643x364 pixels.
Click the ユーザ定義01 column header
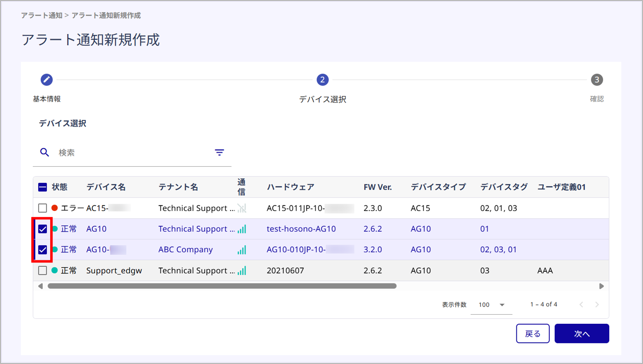[562, 187]
